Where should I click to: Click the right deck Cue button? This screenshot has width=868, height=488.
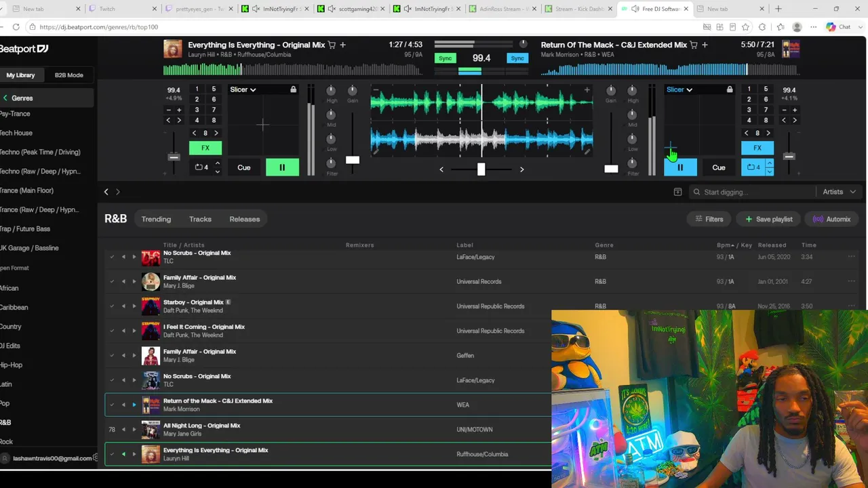[x=719, y=167]
